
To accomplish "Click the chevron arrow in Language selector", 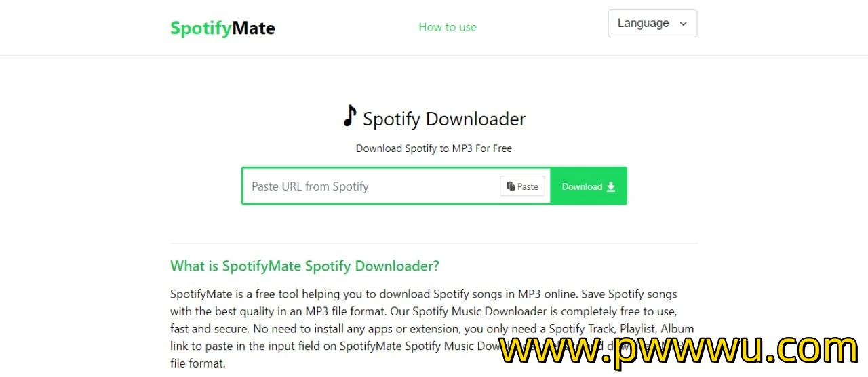I will point(683,24).
